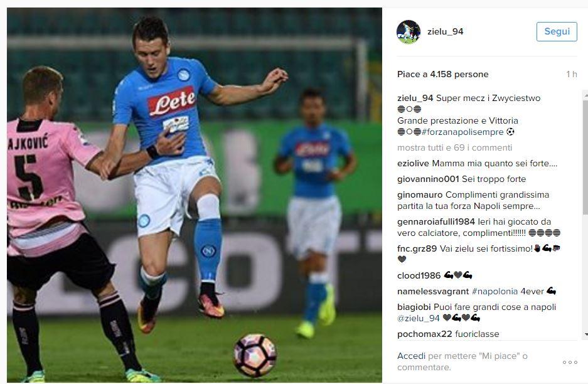
Task: Click the Accedi login link
Action: [x=411, y=356]
